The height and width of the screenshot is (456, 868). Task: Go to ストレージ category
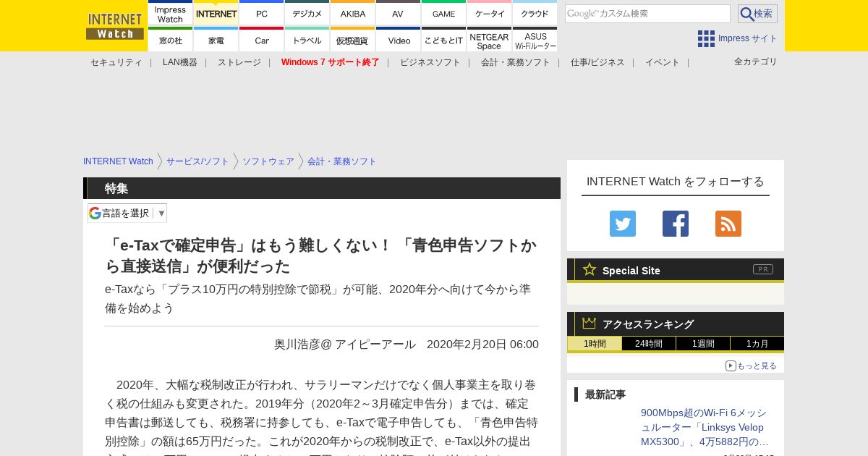pyautogui.click(x=239, y=62)
